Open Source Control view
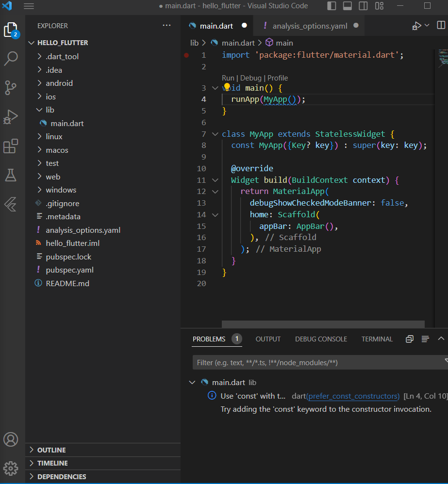The width and height of the screenshot is (448, 484). coord(11,88)
